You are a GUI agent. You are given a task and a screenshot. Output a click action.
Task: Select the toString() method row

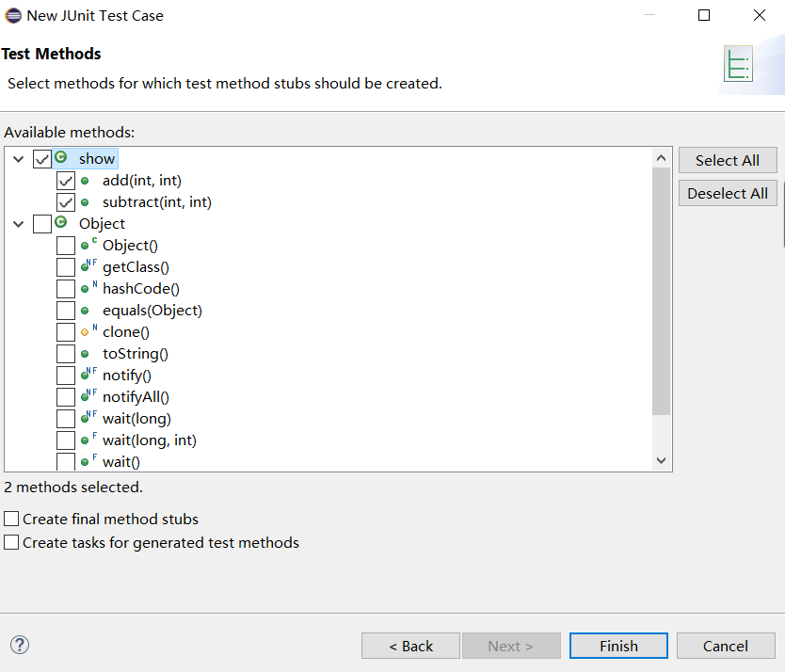[x=135, y=354]
